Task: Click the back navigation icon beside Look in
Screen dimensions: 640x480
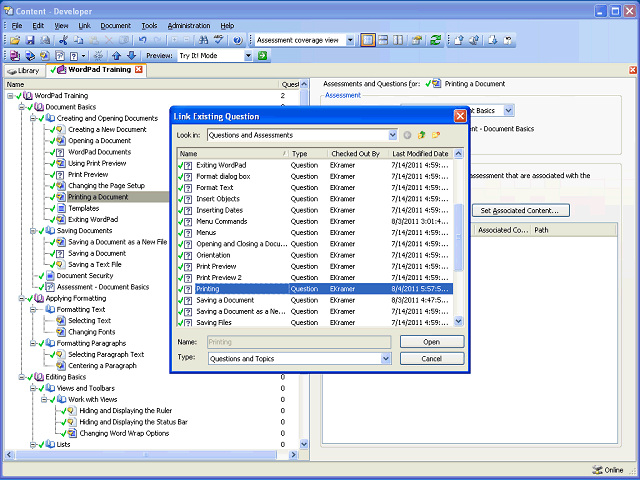Action: click(407, 134)
